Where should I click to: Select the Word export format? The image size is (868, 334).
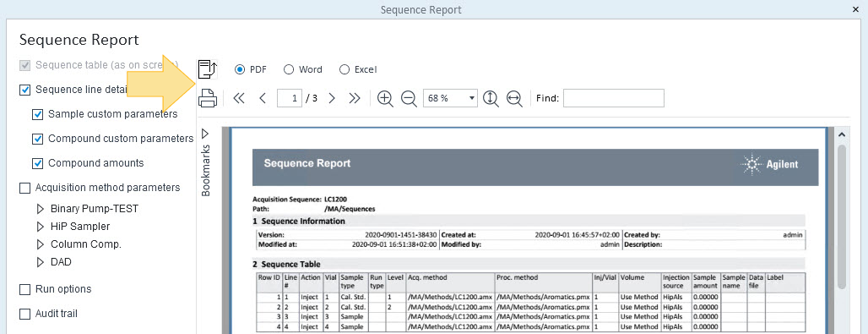303,69
